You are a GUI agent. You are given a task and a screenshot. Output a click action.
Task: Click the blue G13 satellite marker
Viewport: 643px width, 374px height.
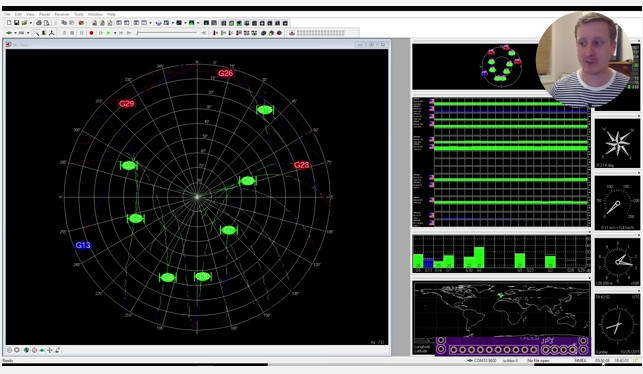pos(83,245)
